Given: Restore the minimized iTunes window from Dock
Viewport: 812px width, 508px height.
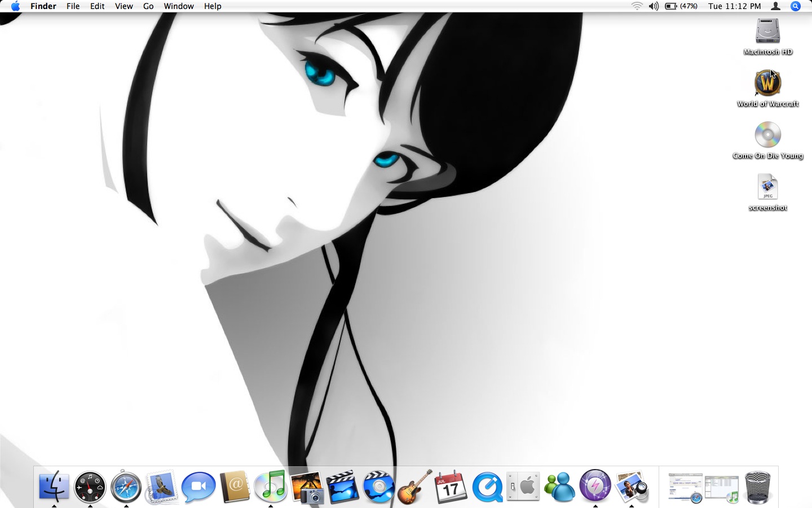Looking at the screenshot, I should coord(722,489).
